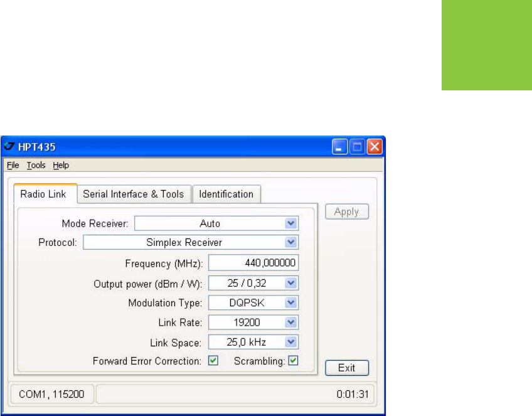Open the File menu
The image size is (532, 416).
(x=13, y=165)
